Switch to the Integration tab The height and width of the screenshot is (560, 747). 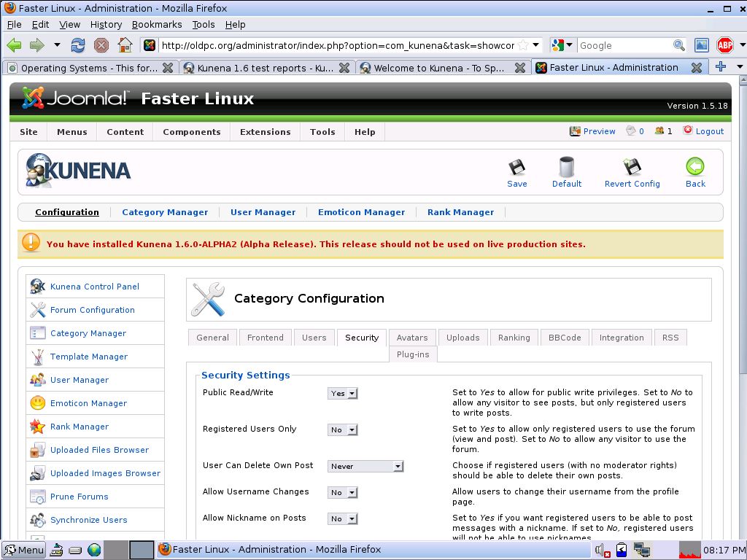coord(622,337)
